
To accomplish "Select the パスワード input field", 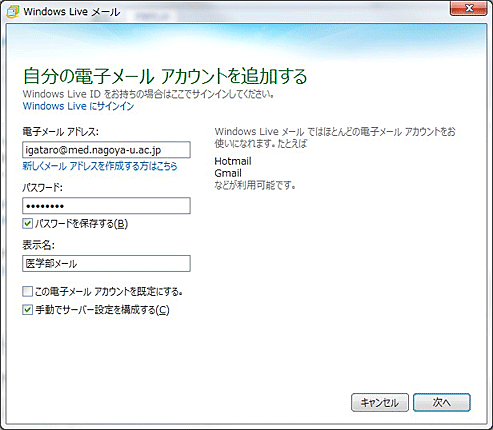I will (106, 206).
